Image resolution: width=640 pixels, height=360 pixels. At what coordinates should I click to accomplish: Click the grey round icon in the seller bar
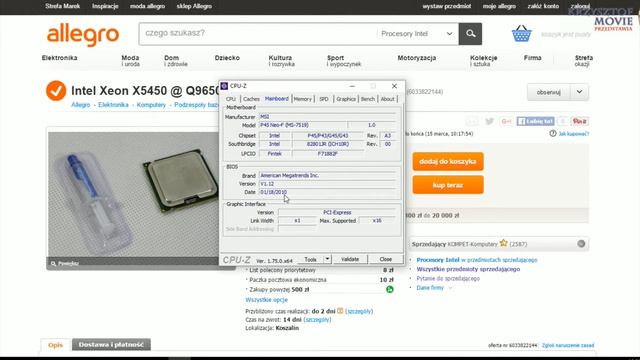tap(581, 244)
